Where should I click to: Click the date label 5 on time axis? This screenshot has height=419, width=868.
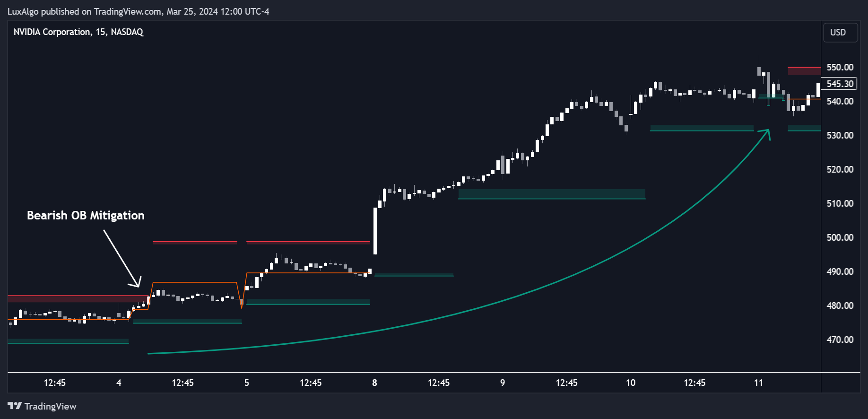pyautogui.click(x=247, y=383)
